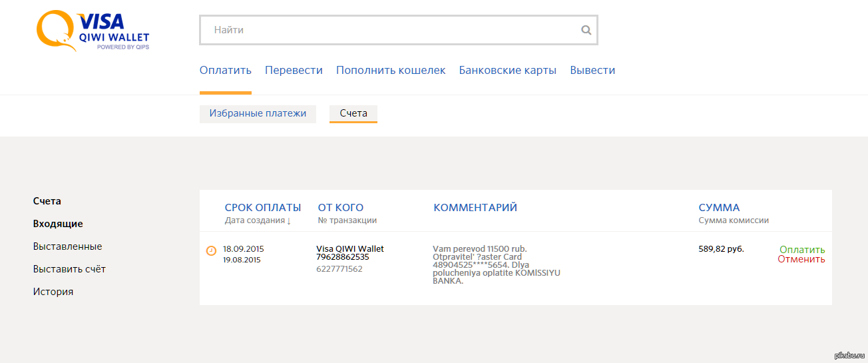Cancel the invoice with red Отменить

pos(801,259)
